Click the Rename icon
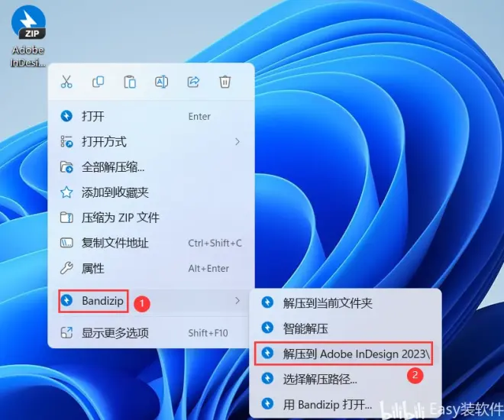The height and width of the screenshot is (420, 504). pos(161,82)
